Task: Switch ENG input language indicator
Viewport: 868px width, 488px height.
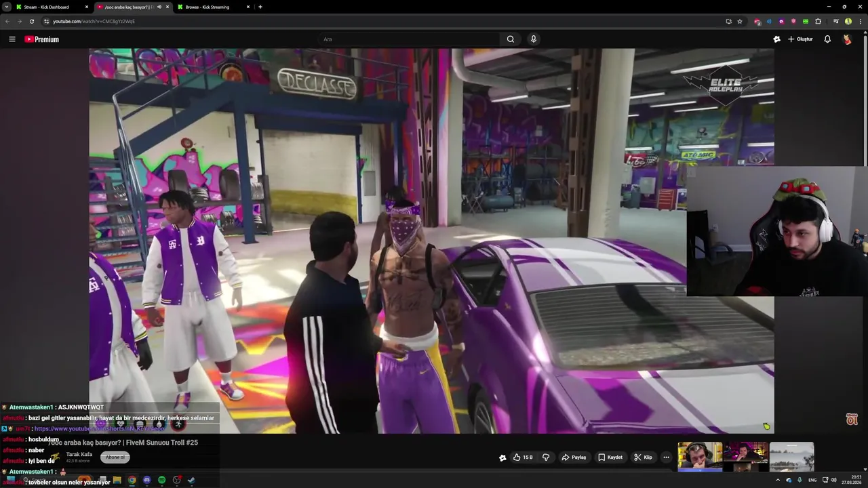Action: pos(812,480)
